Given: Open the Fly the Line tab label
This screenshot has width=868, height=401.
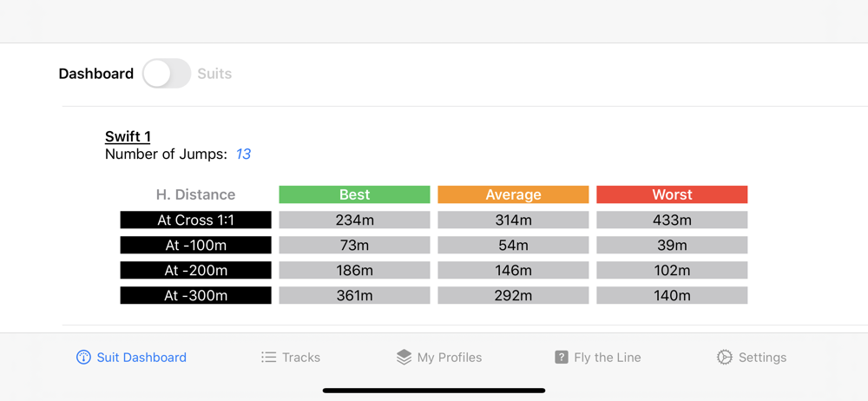Looking at the screenshot, I should click(x=608, y=358).
